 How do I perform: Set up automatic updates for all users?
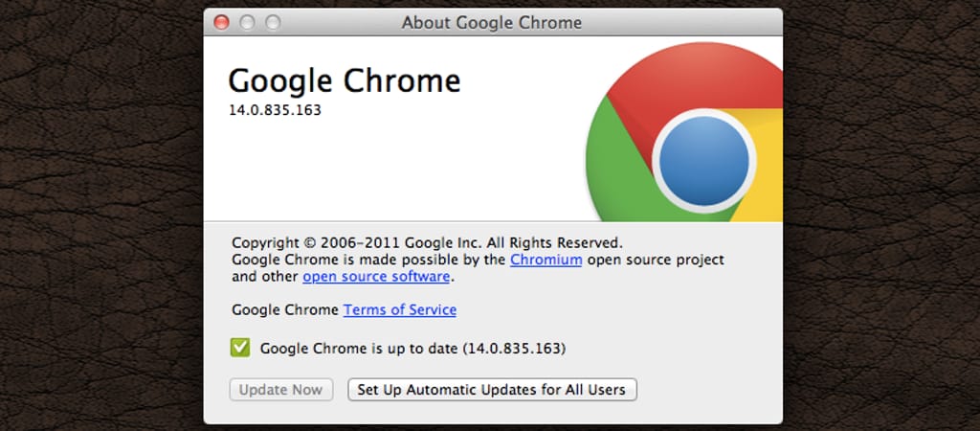pos(492,390)
